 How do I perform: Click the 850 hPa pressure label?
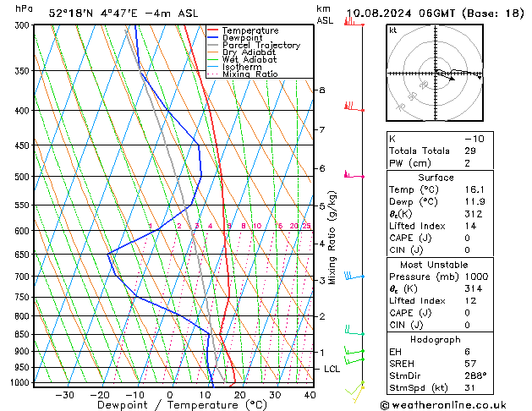click(x=24, y=334)
